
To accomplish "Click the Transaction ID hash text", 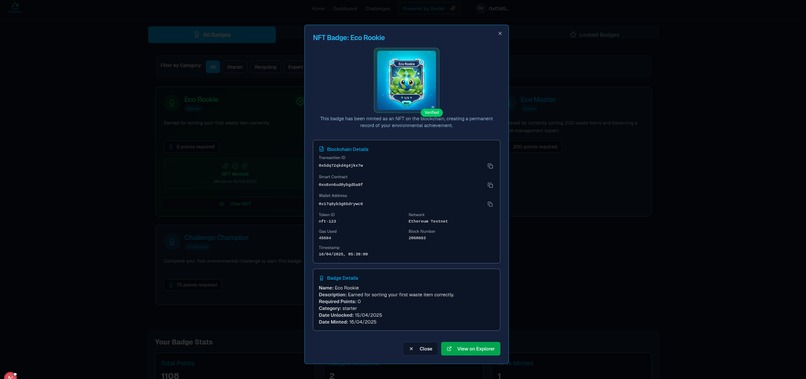I will click(341, 166).
